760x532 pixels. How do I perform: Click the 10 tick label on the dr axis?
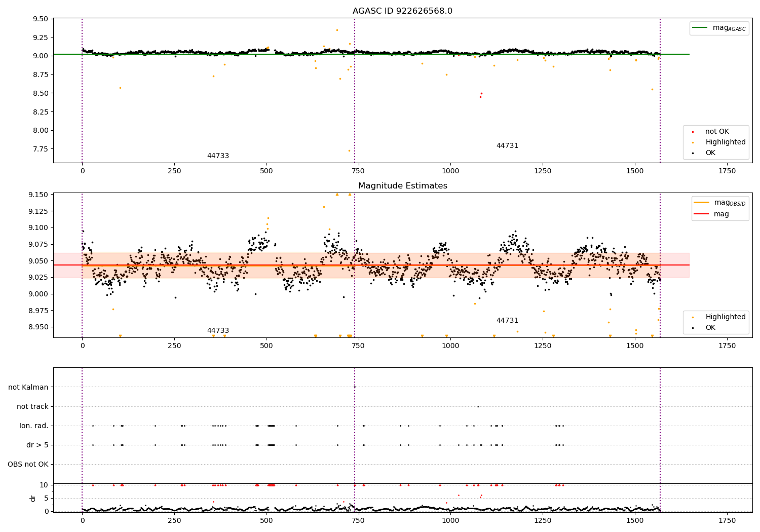point(44,485)
